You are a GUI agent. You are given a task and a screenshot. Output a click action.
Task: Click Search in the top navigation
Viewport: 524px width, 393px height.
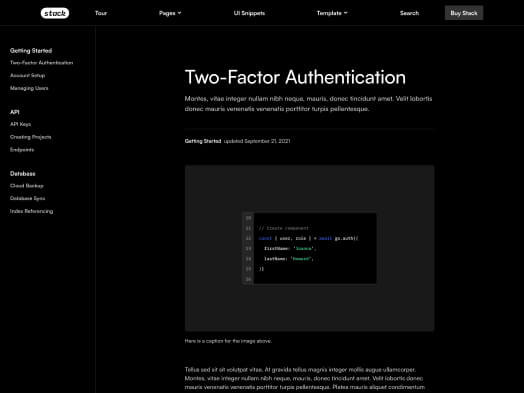point(409,13)
